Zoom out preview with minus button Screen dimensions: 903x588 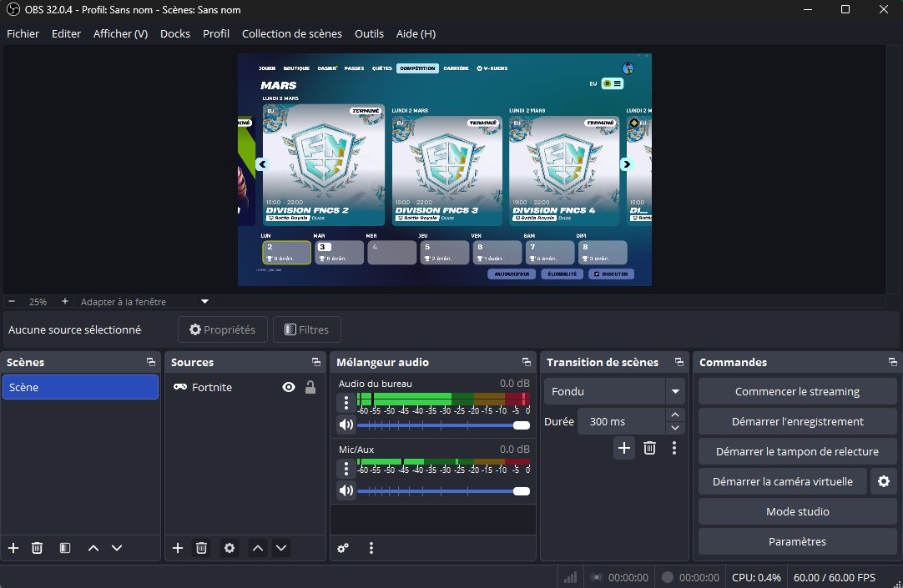coord(12,301)
